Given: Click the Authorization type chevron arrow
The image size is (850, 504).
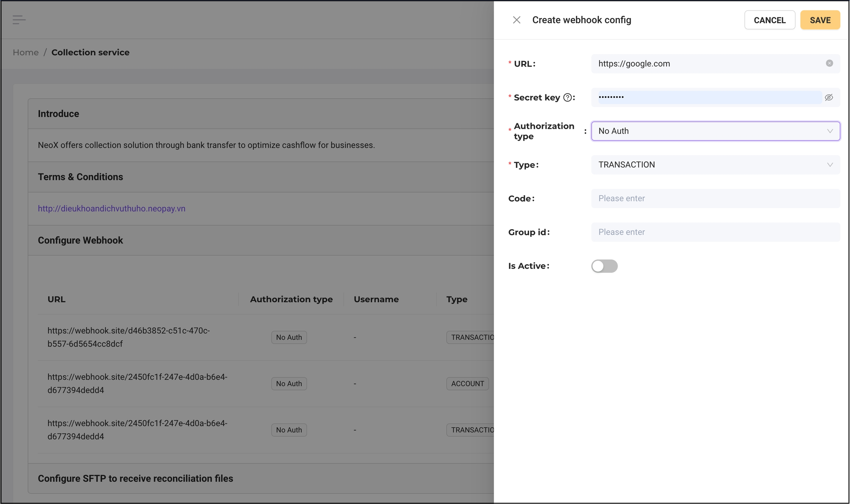Looking at the screenshot, I should (x=830, y=131).
